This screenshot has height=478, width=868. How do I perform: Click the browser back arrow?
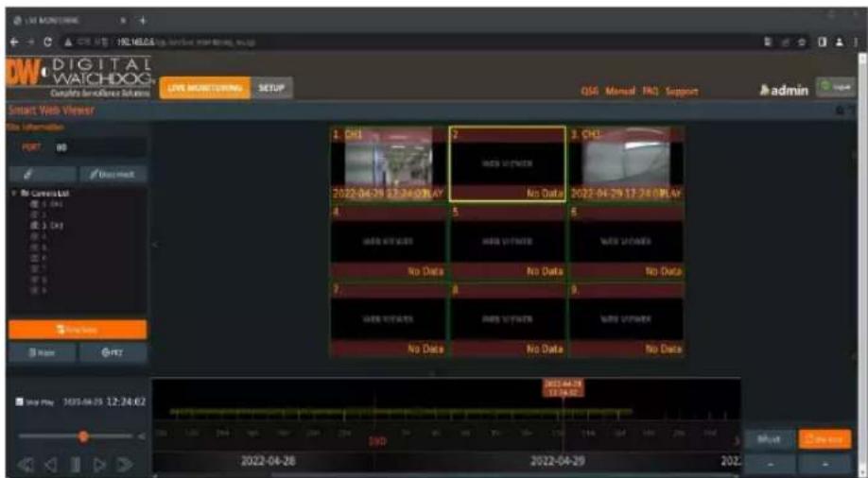point(12,43)
